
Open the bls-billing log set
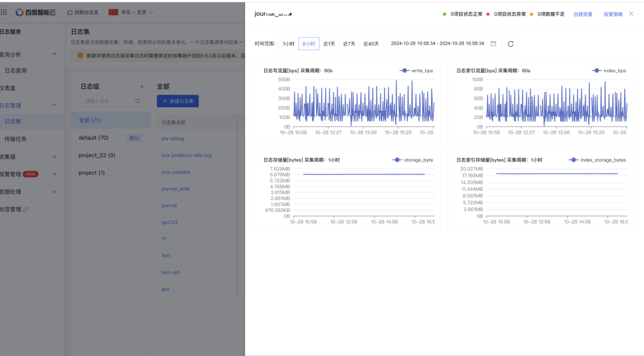[173, 139]
